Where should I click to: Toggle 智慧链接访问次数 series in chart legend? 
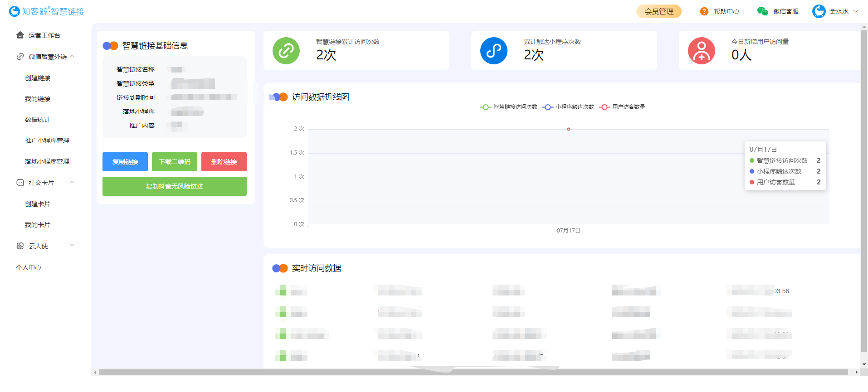(x=509, y=107)
